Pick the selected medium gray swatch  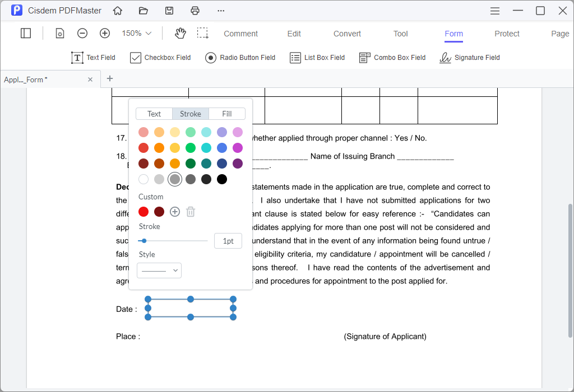pos(175,179)
